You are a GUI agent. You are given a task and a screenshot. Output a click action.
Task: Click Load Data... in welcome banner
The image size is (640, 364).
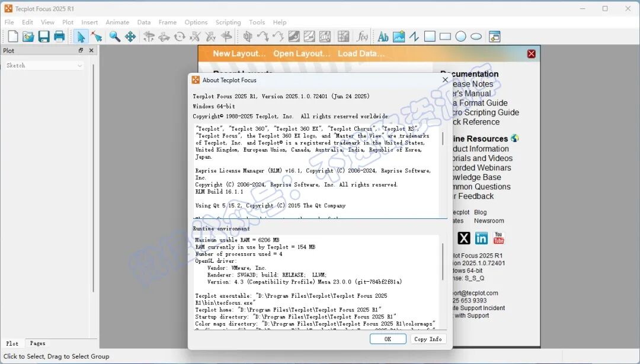361,53
